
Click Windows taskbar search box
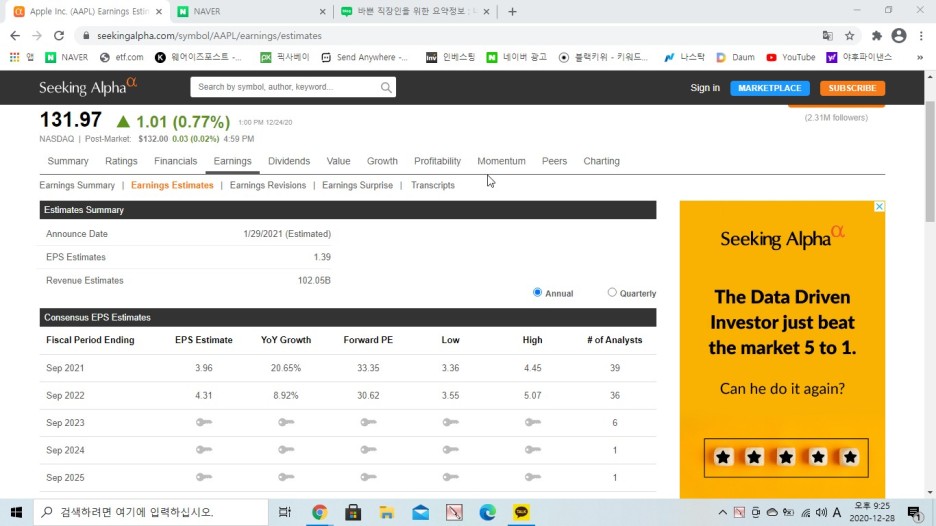(150, 512)
